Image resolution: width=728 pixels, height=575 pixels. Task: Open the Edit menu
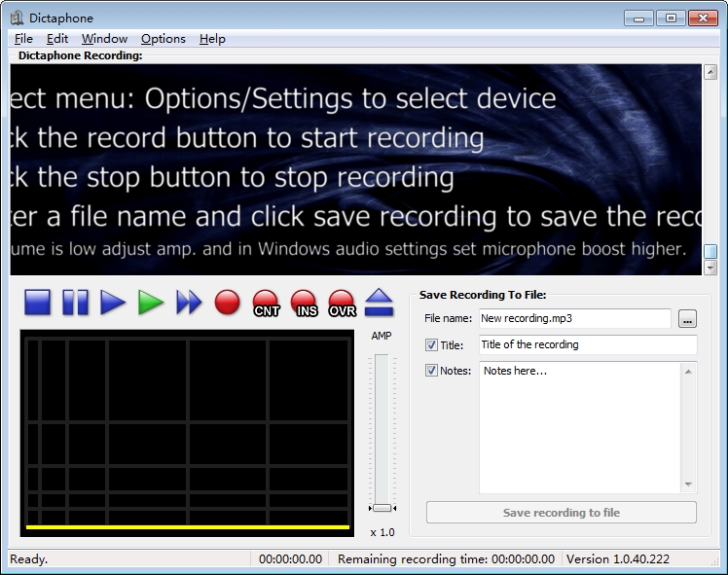(x=57, y=39)
